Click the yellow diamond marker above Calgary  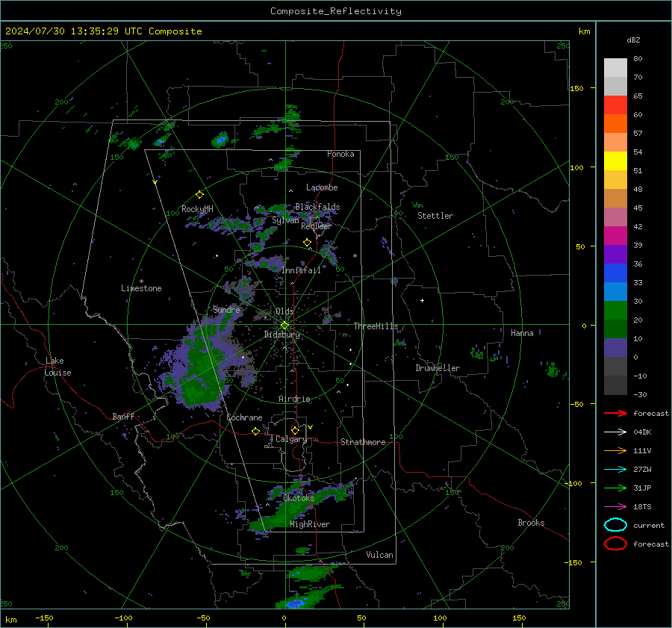pyautogui.click(x=295, y=430)
